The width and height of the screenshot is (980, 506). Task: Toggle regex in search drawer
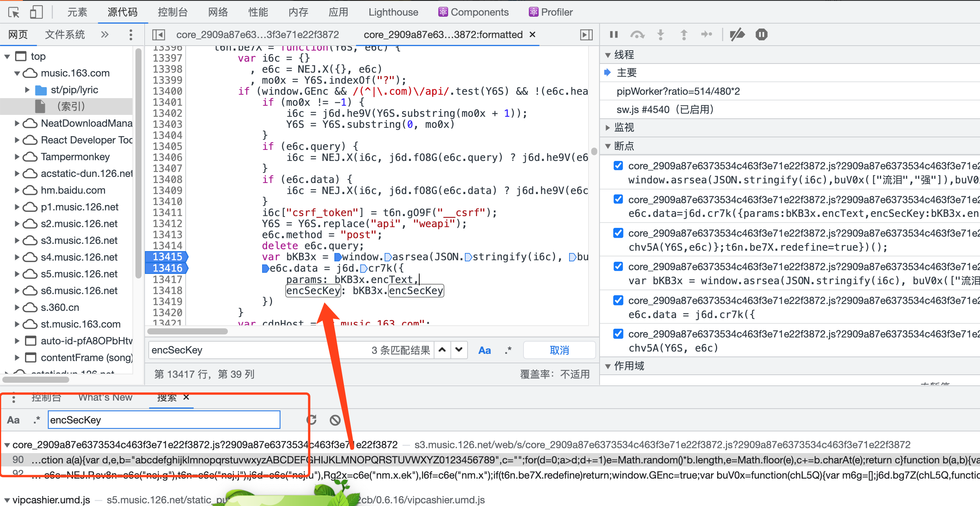click(x=37, y=420)
